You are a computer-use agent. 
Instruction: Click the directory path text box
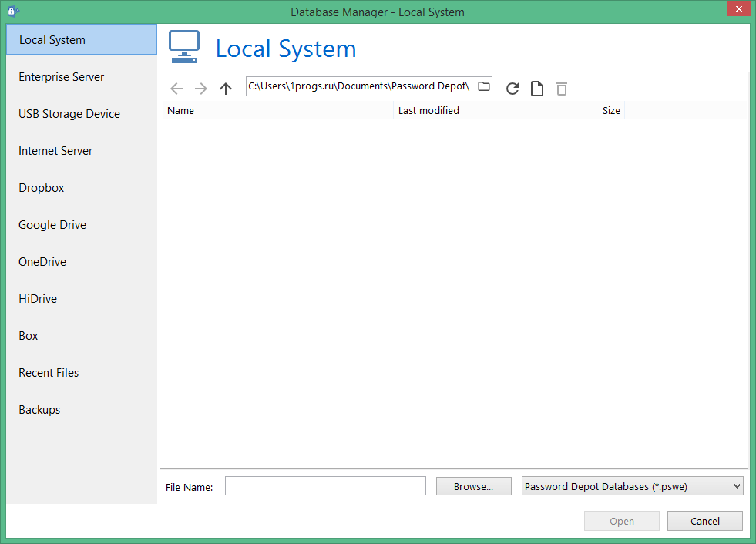coord(358,86)
